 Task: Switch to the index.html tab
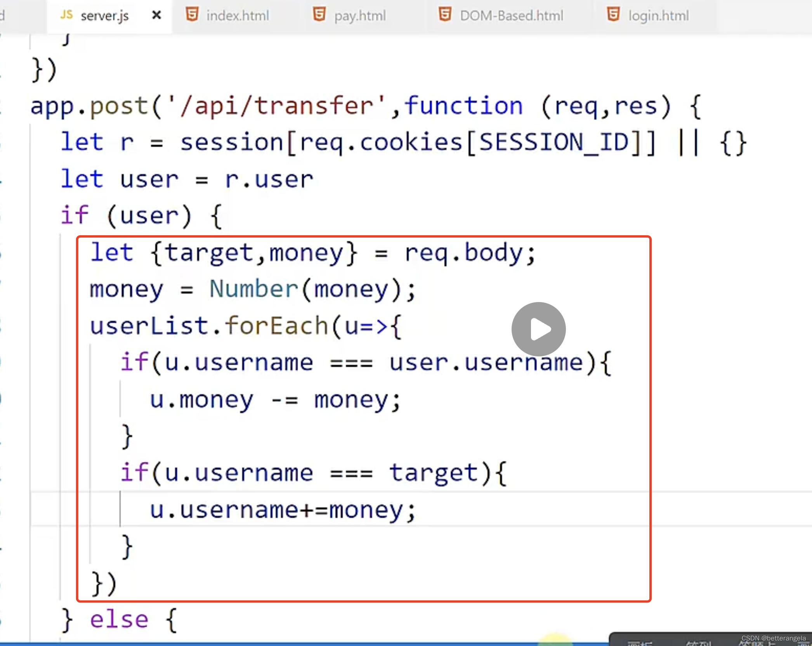(237, 16)
